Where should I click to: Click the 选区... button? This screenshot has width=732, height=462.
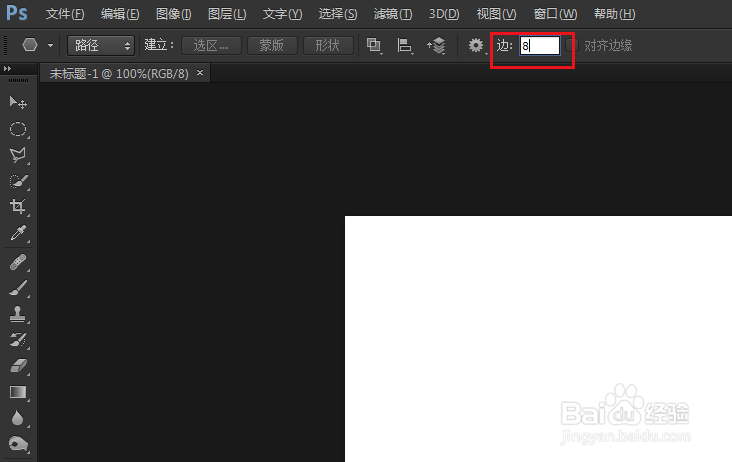[211, 46]
